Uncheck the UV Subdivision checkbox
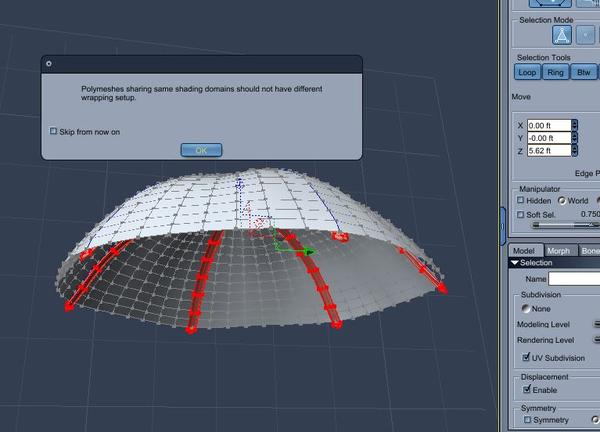This screenshot has width=600, height=432. (527, 357)
